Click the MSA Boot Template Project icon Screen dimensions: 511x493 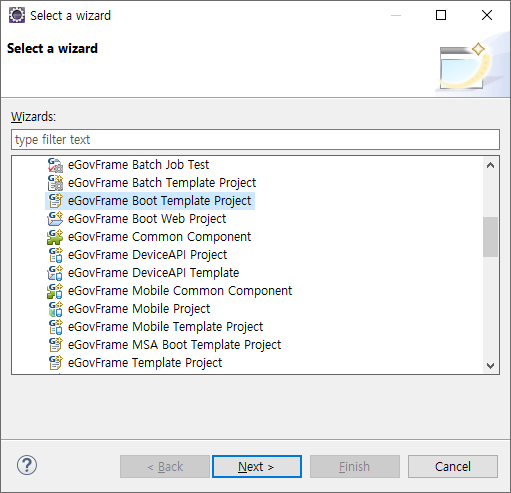tap(55, 345)
